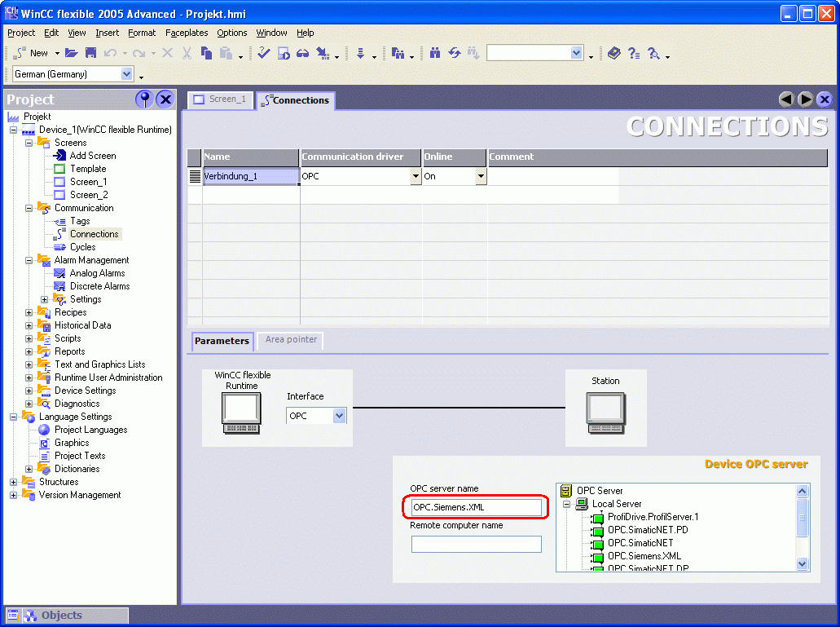The width and height of the screenshot is (840, 627).
Task: Expand the Recipes folder
Action: pos(29,312)
